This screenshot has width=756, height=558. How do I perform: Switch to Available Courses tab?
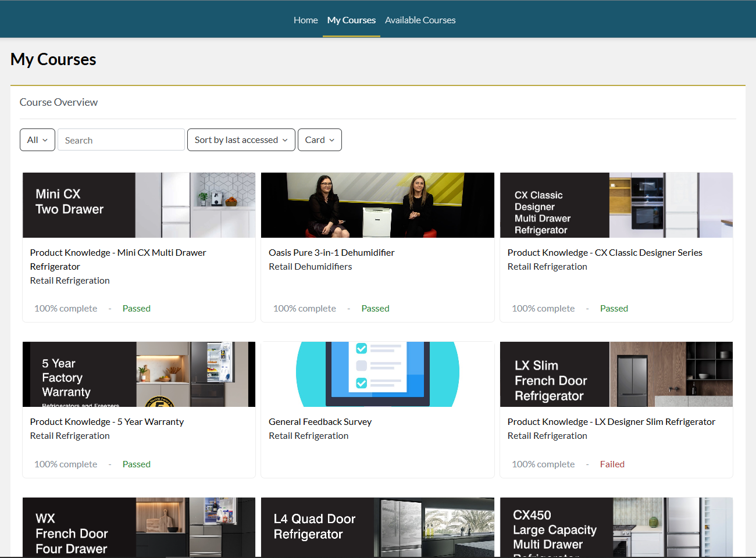click(420, 20)
